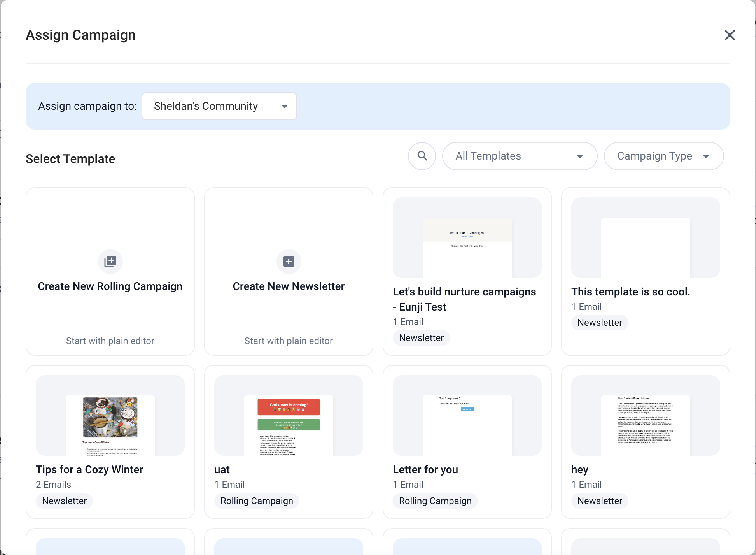Click '2 Emails' under Tips for a Cozy Winter
This screenshot has height=555, width=756.
coord(53,485)
